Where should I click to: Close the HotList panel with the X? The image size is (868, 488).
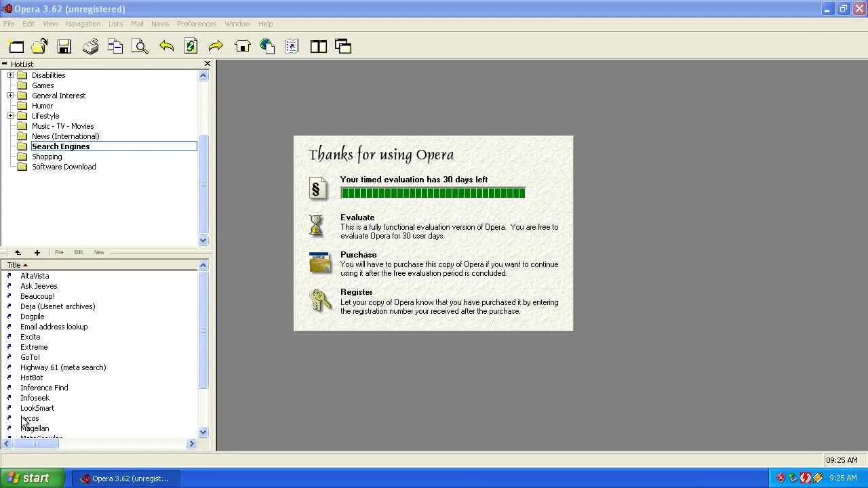click(208, 64)
